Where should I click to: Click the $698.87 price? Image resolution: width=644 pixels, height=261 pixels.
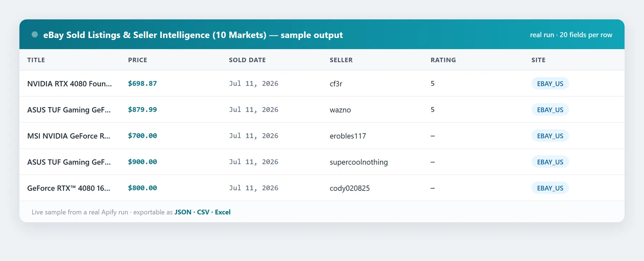[142, 83]
